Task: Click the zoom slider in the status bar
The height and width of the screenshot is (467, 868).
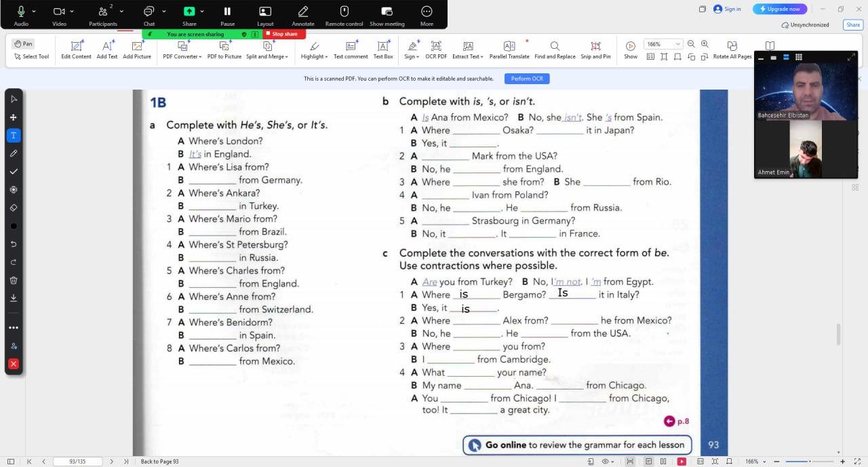Action: click(x=809, y=462)
